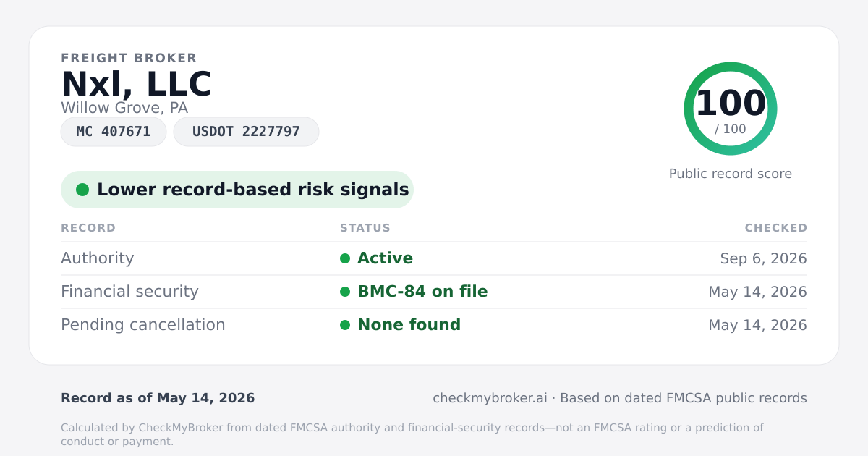Select the Lower record-based risk signals pill
Image resolution: width=868 pixels, height=456 pixels.
237,190
